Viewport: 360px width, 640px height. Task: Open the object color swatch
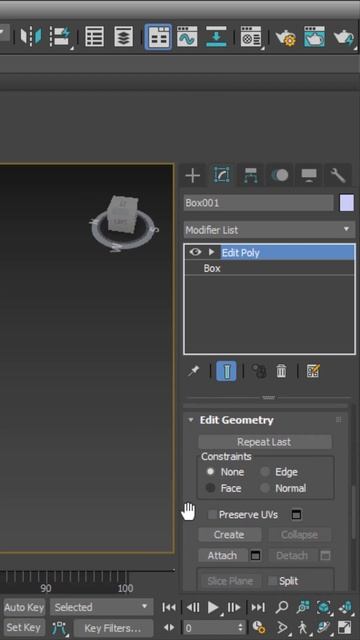(347, 203)
